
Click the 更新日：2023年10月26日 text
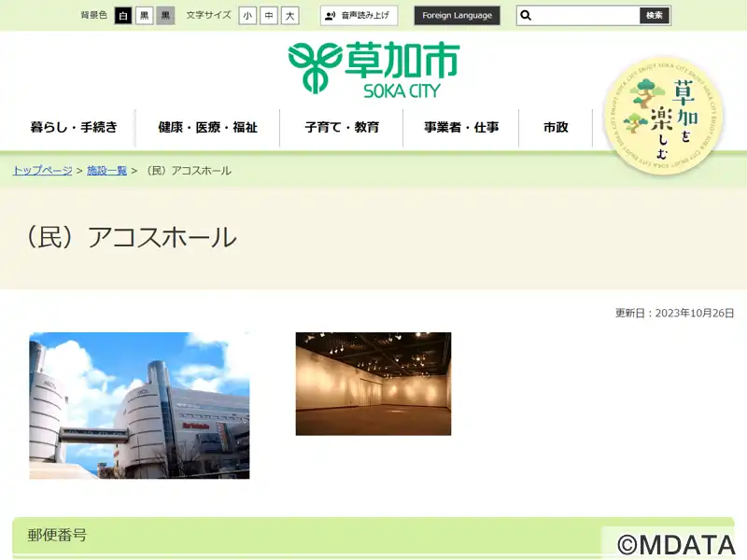[x=674, y=314]
